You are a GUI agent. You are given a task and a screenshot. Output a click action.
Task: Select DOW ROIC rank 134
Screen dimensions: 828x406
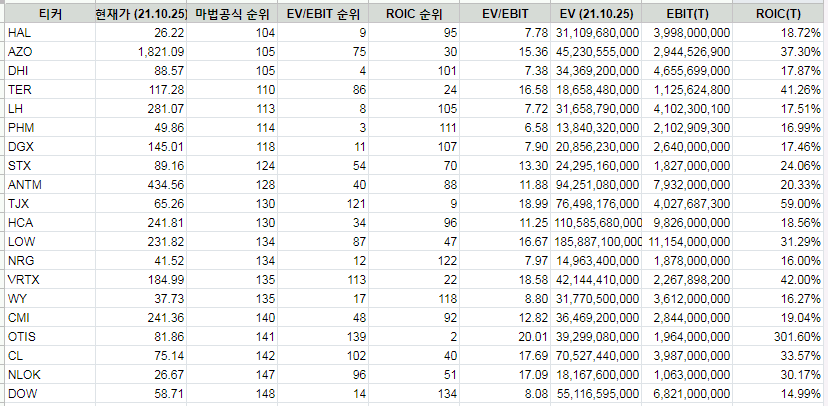coord(414,394)
